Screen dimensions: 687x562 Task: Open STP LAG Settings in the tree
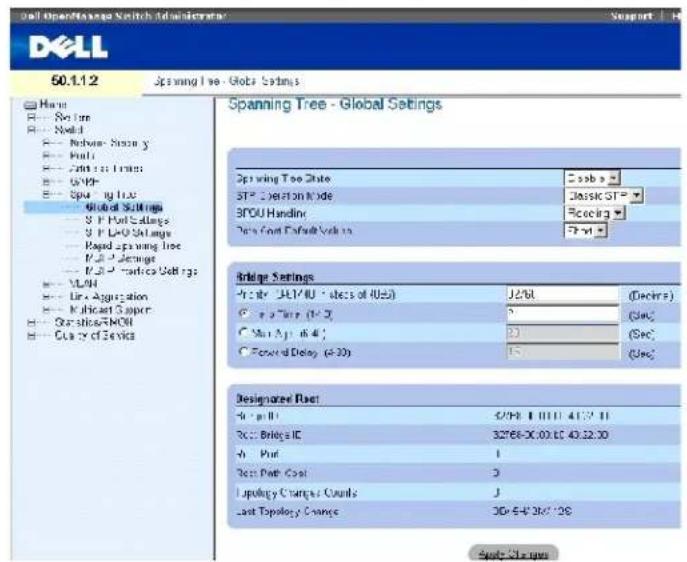(128, 233)
